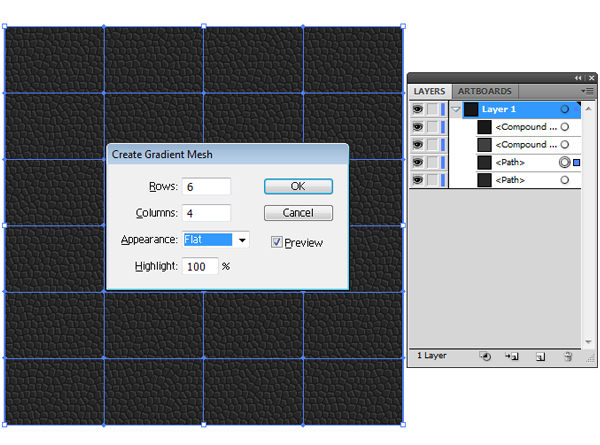600x445 pixels.
Task: Toggle visibility of Compound row below Layer 1
Action: point(418,127)
